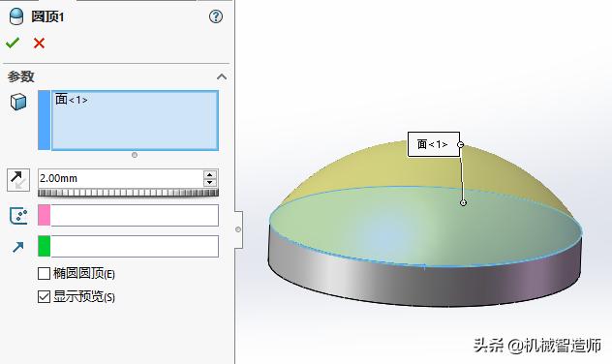The image size is (612, 364).
Task: Click the direction arrow icon
Action: (x=18, y=247)
